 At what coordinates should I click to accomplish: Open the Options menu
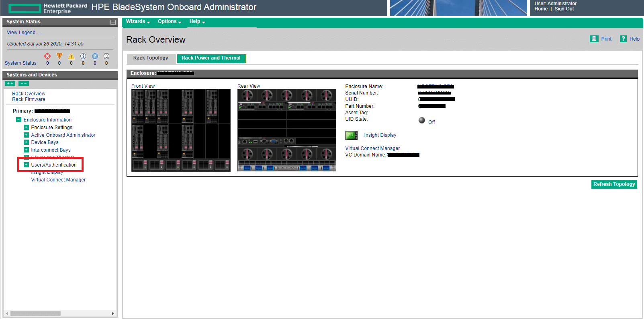[x=169, y=22]
